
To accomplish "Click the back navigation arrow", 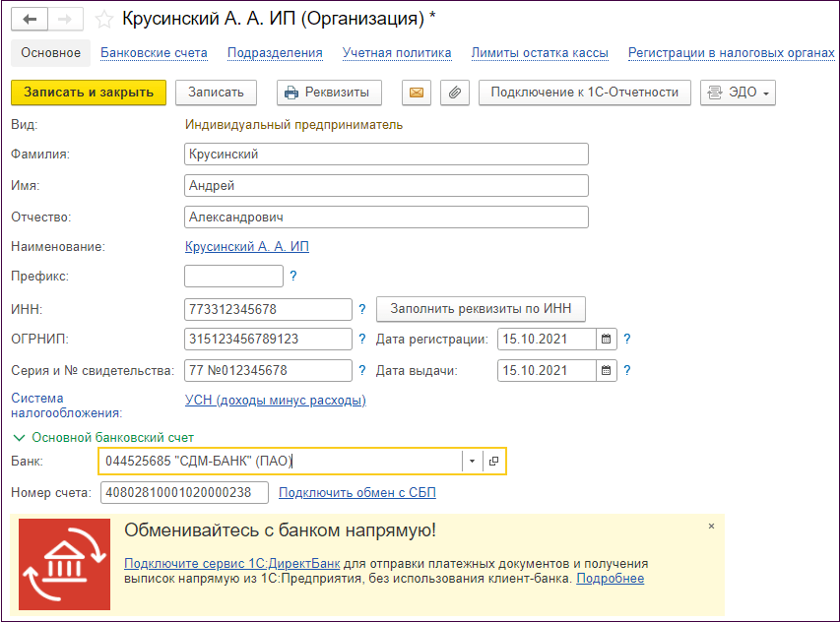I will [30, 19].
